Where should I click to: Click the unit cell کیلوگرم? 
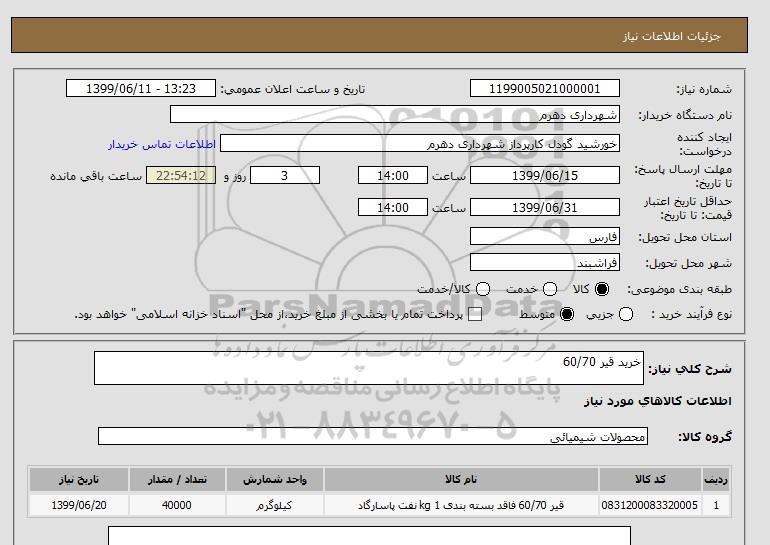coord(275,505)
